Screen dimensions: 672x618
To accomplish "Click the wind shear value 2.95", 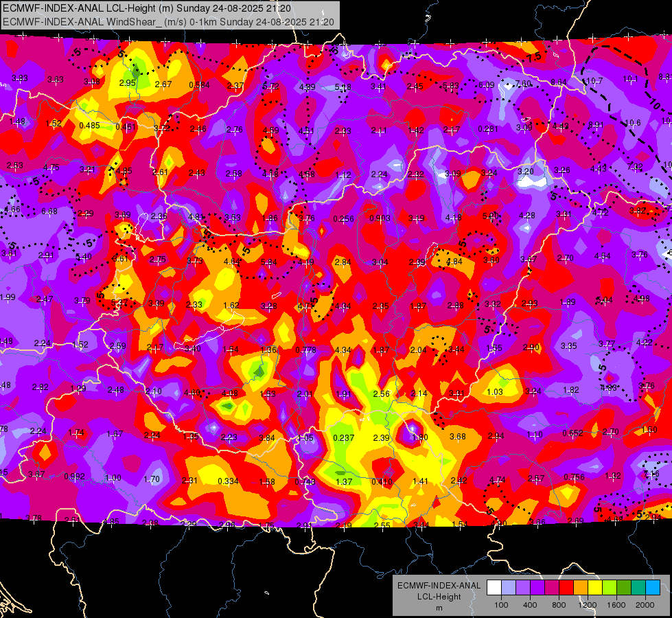I will tap(127, 83).
